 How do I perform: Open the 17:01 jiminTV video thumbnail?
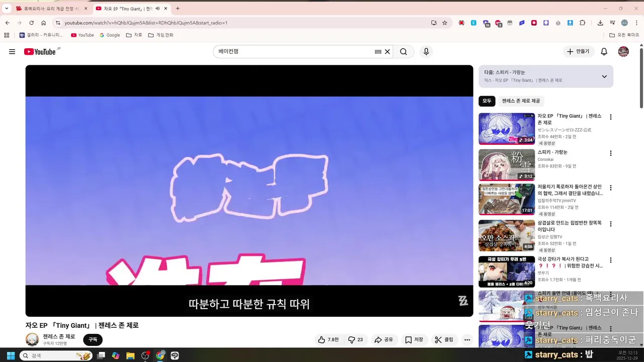pyautogui.click(x=507, y=200)
